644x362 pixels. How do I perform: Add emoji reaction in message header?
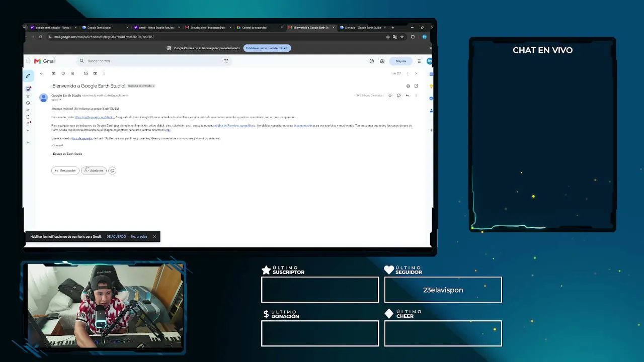(398, 96)
